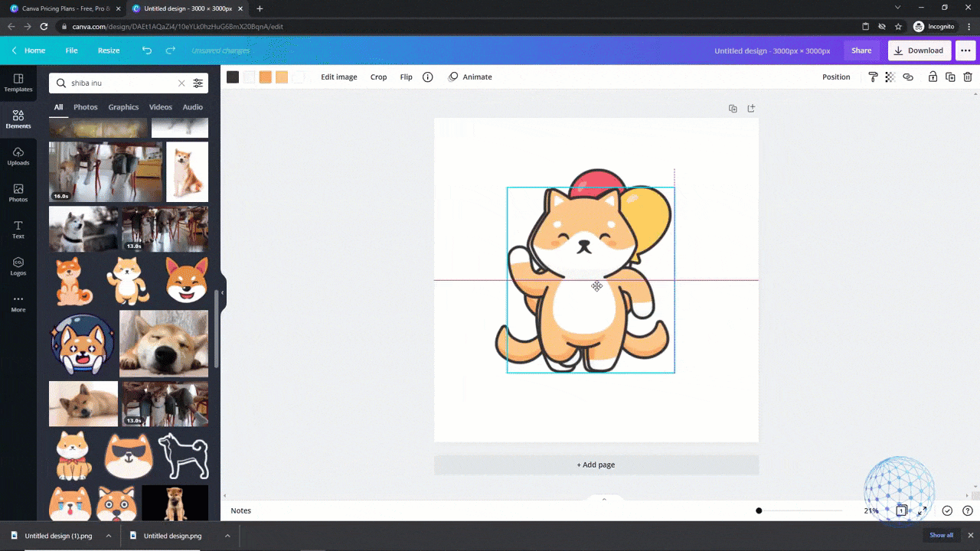Image resolution: width=980 pixels, height=551 pixels.
Task: Open the three-dot more options menu
Action: 965,51
